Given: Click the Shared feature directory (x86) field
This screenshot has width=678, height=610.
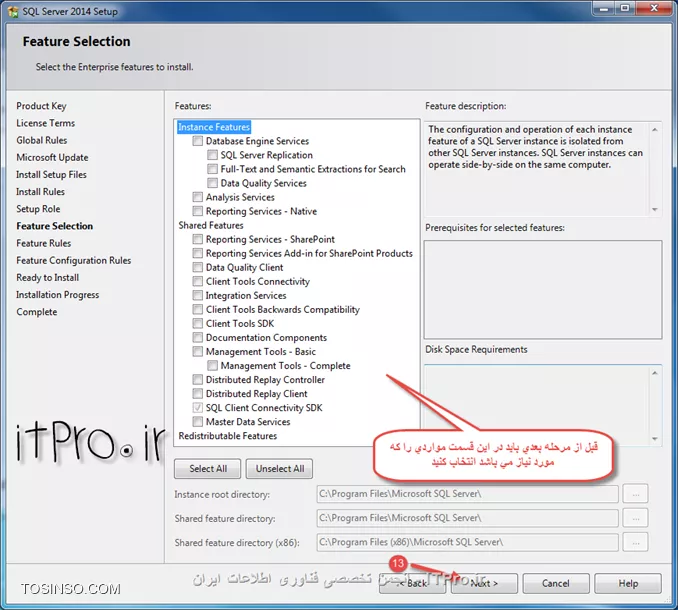Looking at the screenshot, I should click(x=467, y=542).
